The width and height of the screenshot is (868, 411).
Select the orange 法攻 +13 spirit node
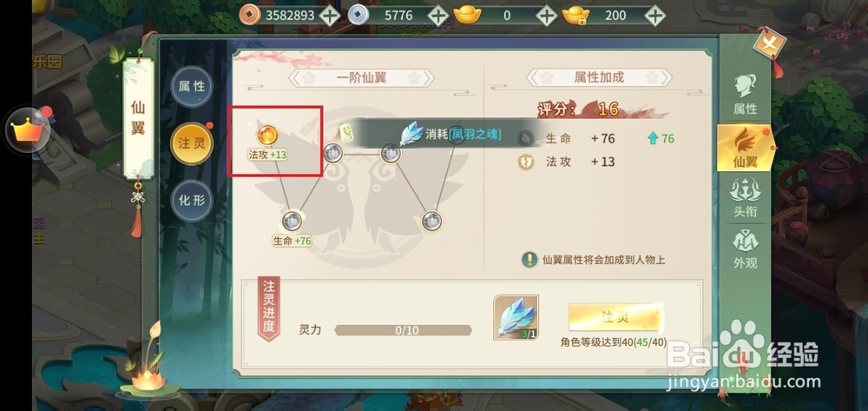pos(267,135)
